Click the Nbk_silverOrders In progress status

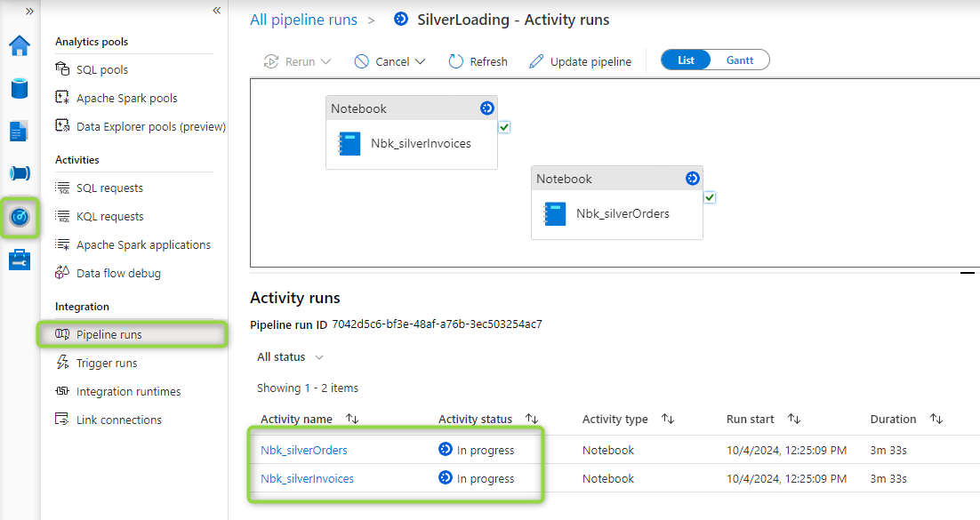[x=477, y=450]
